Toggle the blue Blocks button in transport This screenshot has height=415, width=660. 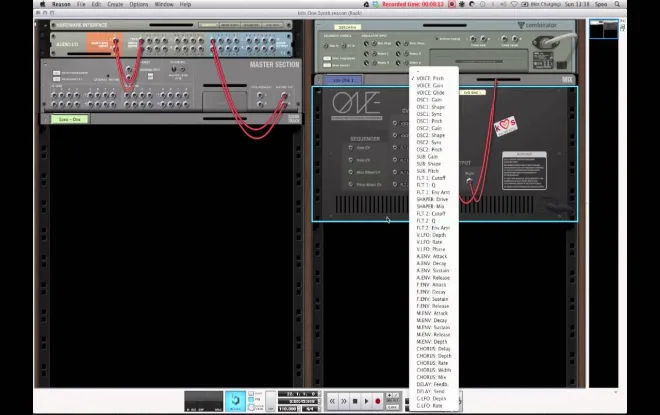(x=235, y=401)
